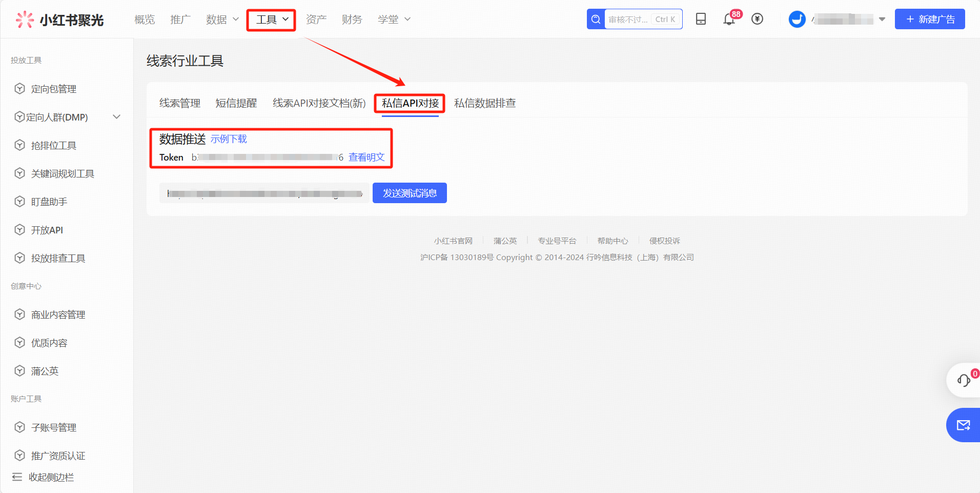Click the 开放API sidebar icon
The width and height of the screenshot is (980, 493).
pos(19,230)
